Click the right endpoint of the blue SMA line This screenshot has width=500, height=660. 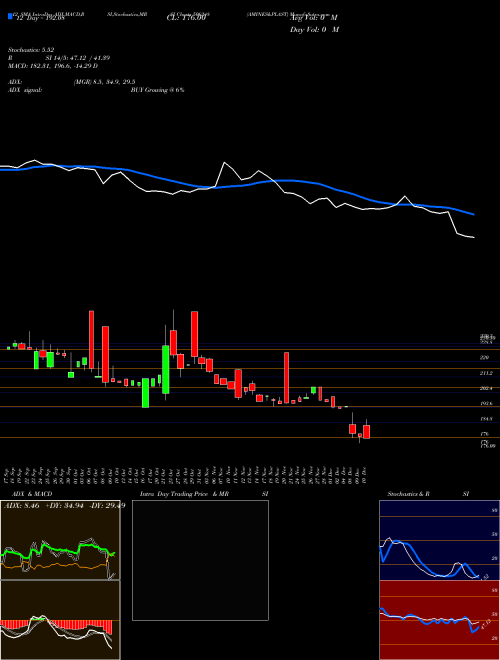(x=474, y=214)
